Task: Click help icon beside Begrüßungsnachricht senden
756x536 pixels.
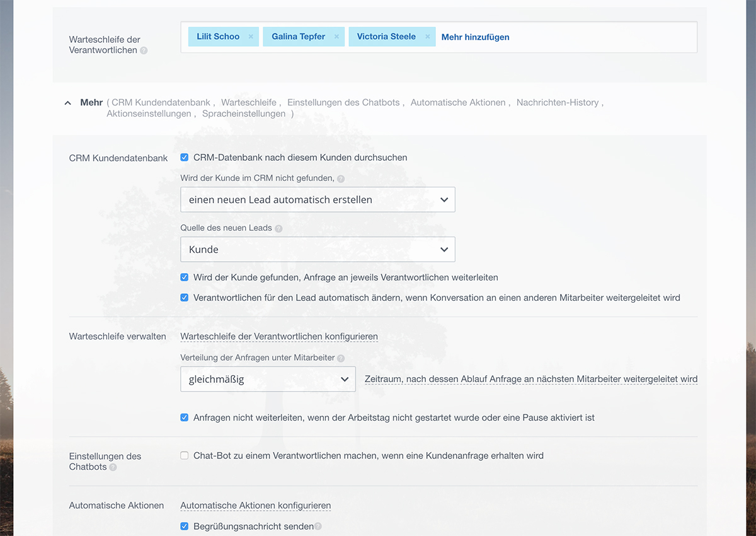Action: click(318, 527)
